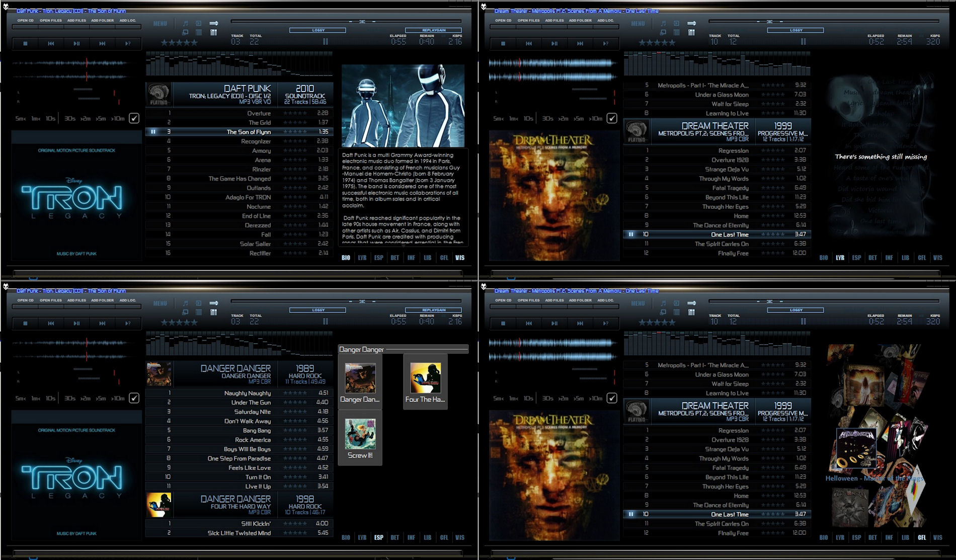Open the VIS tab in the biography window

tap(460, 258)
